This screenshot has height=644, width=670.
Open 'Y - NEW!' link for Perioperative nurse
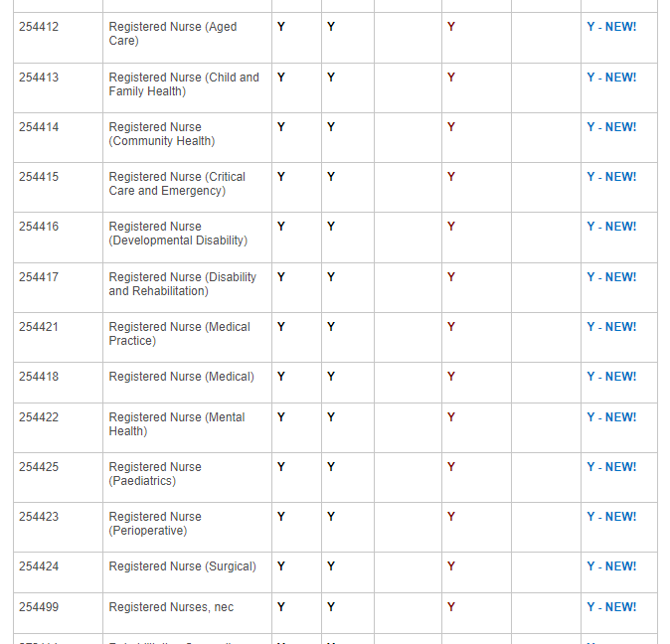(610, 517)
